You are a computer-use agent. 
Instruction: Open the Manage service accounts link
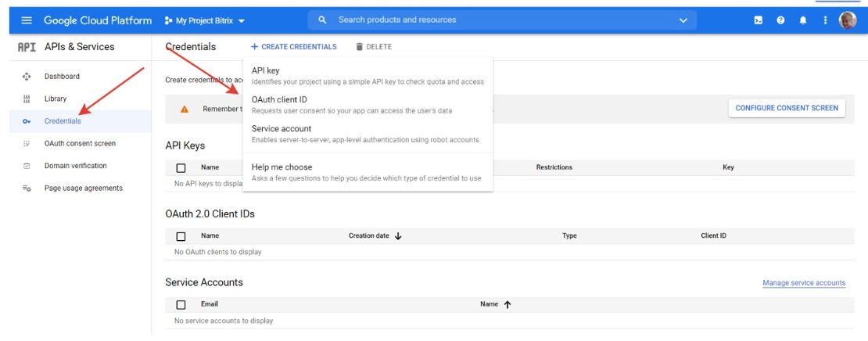(x=803, y=283)
